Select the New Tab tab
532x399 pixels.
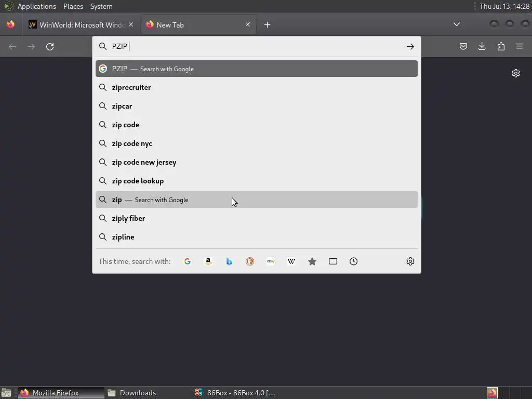pos(198,25)
